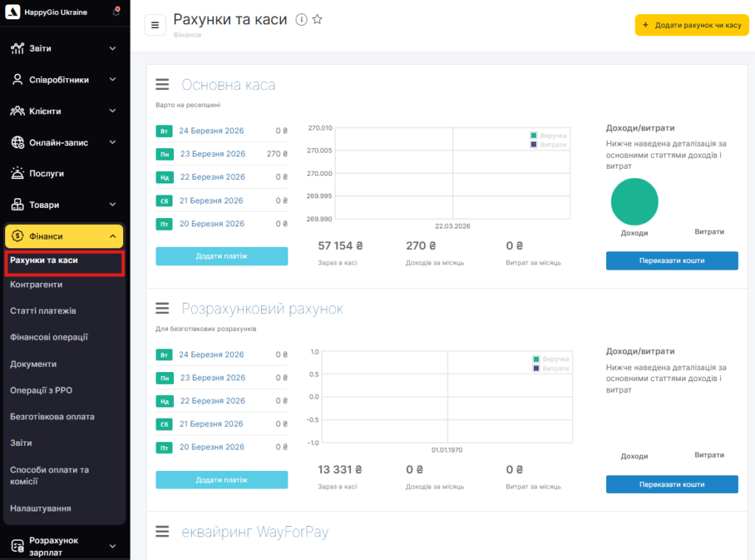Click the Послуги sidebar icon

point(17,174)
